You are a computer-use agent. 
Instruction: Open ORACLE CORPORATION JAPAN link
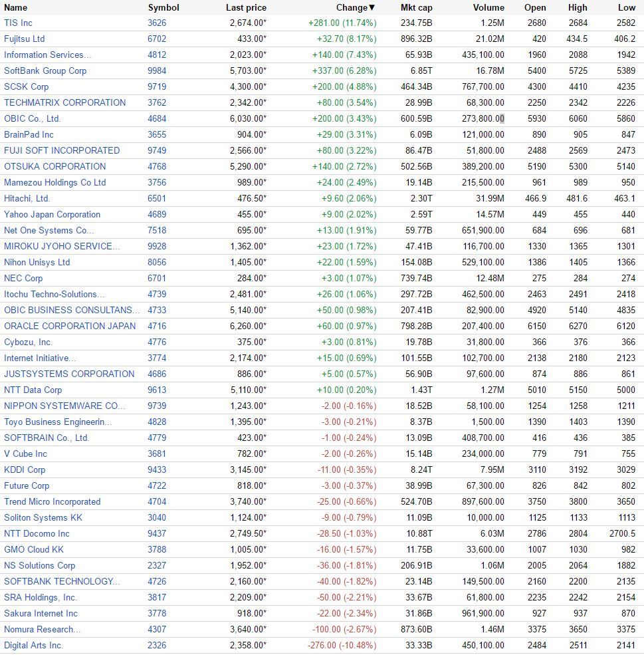click(x=70, y=326)
